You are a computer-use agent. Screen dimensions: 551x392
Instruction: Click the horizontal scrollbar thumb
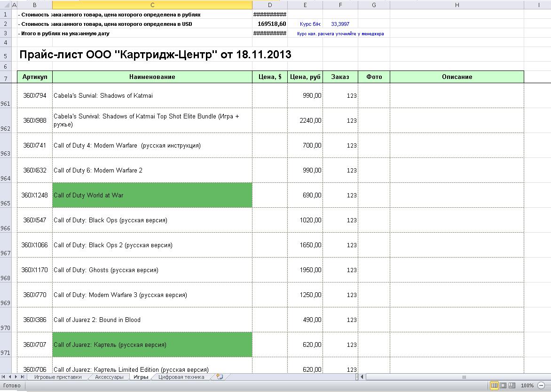(464, 377)
